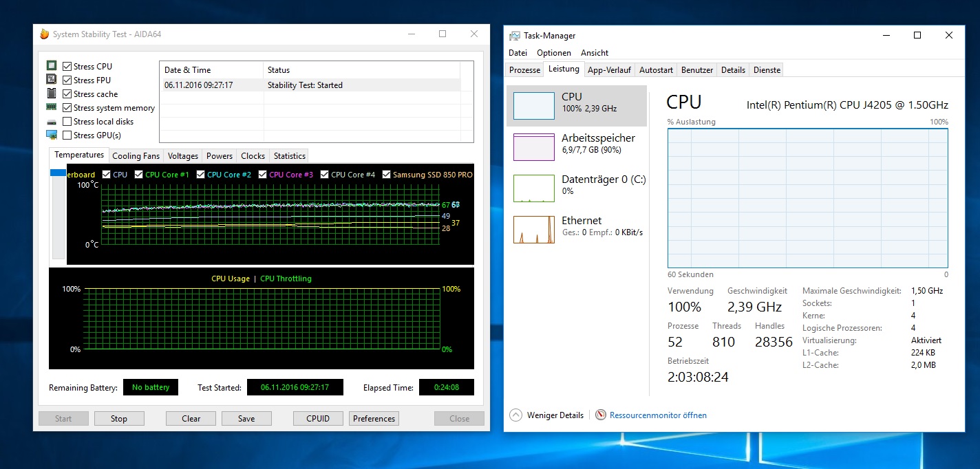Click the Save button in AIDA64
Viewport: 980px width, 469px height.
coord(246,418)
